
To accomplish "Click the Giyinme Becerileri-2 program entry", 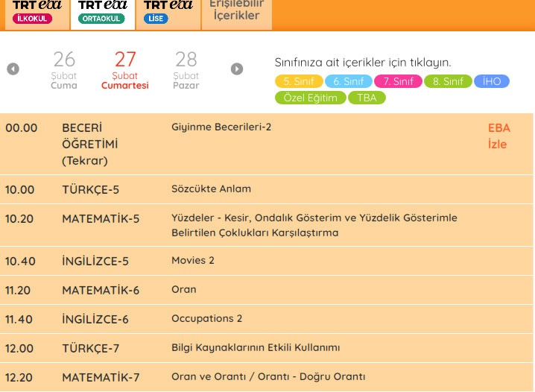I will point(221,127).
